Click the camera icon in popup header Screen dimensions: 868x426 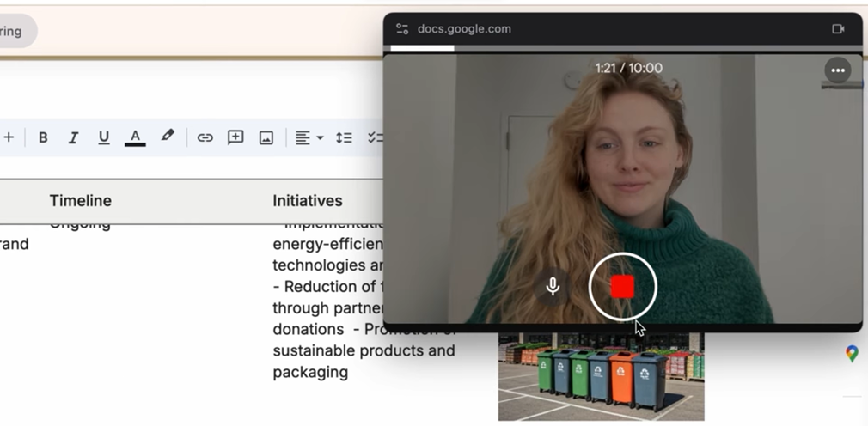click(838, 28)
